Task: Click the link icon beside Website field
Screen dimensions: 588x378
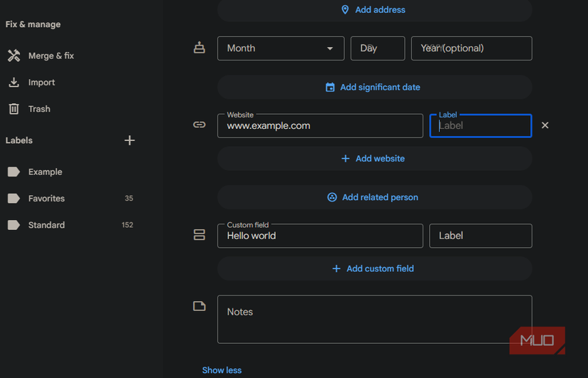Action: point(200,125)
